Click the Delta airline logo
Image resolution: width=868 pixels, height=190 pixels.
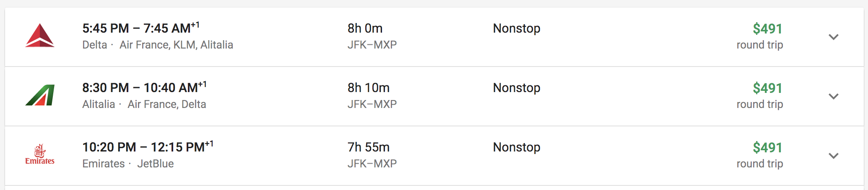[x=40, y=36]
